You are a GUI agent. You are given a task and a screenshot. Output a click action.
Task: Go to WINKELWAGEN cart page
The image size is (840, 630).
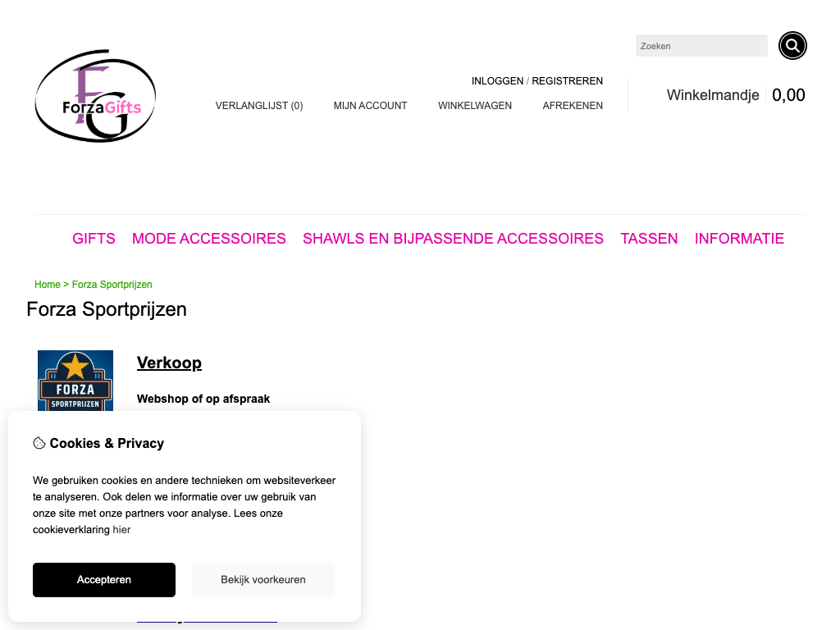(x=475, y=106)
